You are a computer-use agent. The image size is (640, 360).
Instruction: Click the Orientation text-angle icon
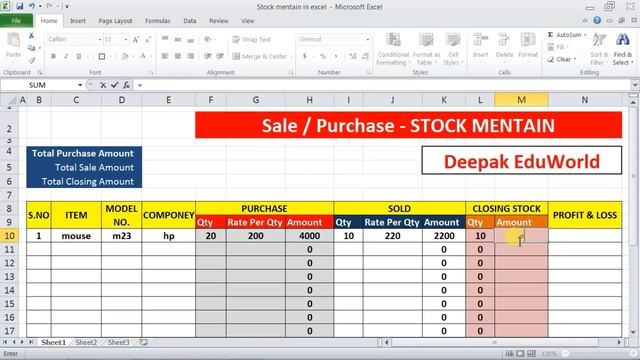[208, 39]
